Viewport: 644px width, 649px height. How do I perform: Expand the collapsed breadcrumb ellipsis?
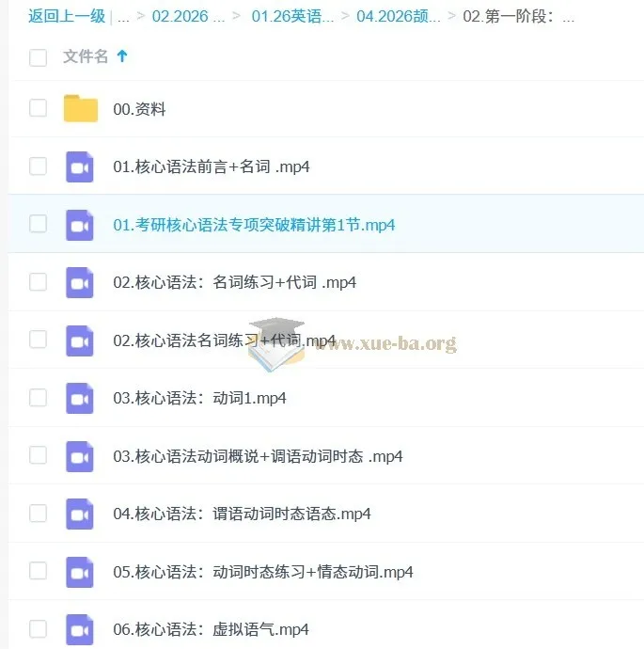[x=123, y=17]
